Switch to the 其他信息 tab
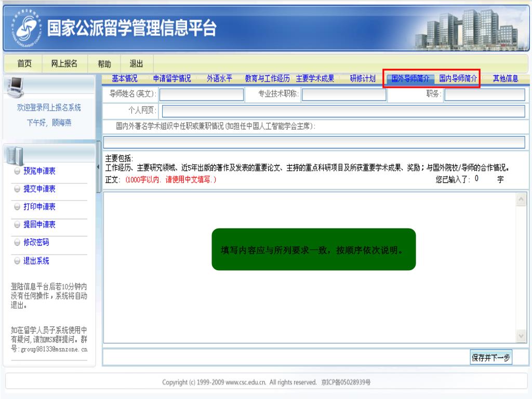 [506, 79]
